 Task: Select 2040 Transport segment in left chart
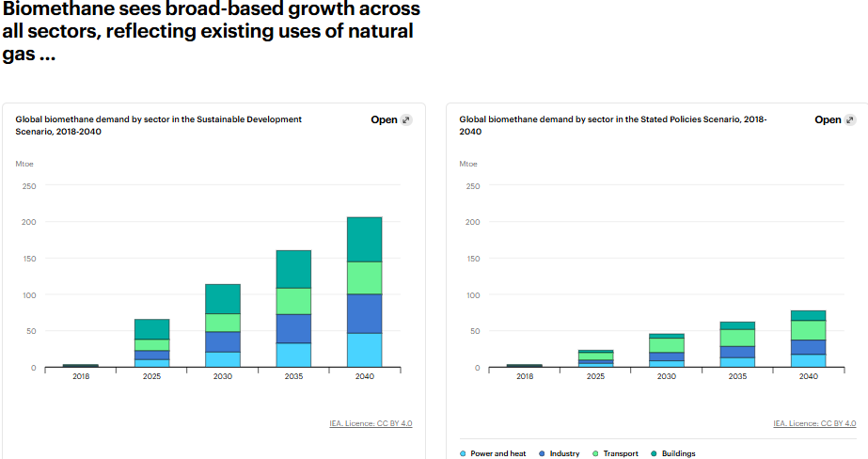point(365,277)
